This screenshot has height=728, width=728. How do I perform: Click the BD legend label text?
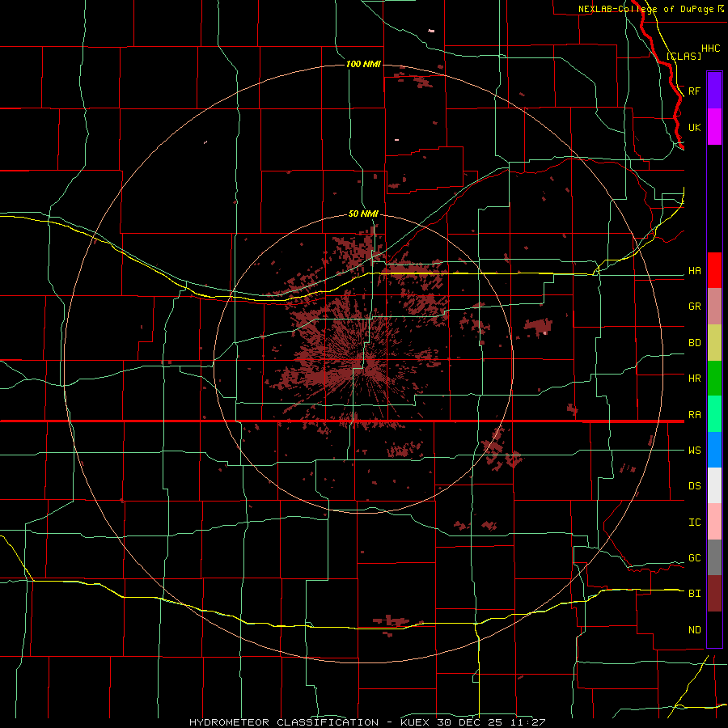pos(695,343)
